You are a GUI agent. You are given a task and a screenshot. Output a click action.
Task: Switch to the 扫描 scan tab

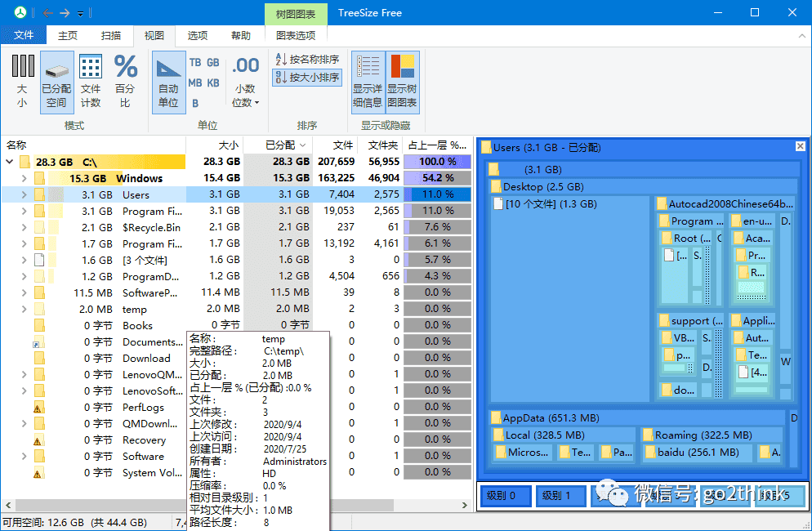[111, 35]
